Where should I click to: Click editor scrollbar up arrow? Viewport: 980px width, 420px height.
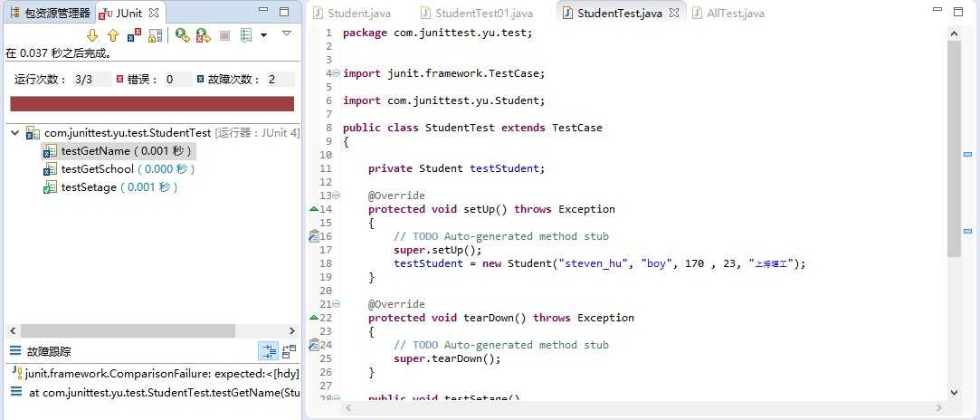954,33
